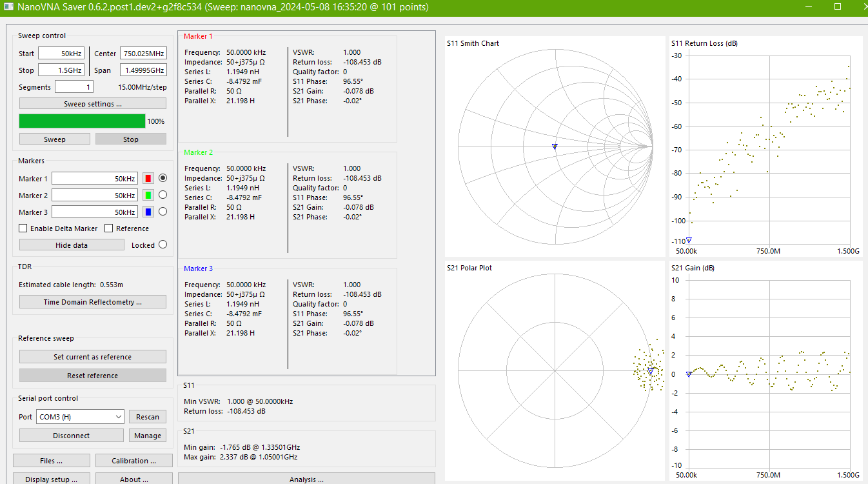
Task: Click the red Marker 1 color swatch
Action: (x=148, y=178)
